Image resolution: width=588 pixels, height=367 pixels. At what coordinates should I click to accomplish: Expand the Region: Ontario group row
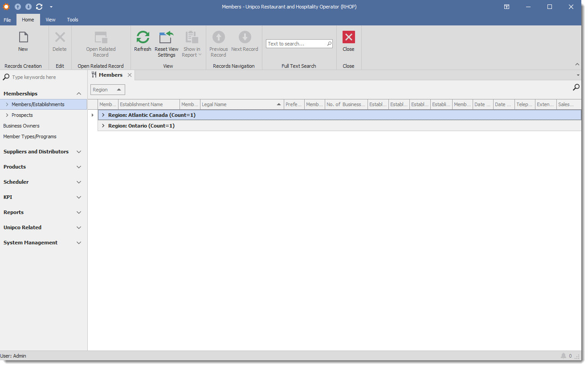pos(103,126)
